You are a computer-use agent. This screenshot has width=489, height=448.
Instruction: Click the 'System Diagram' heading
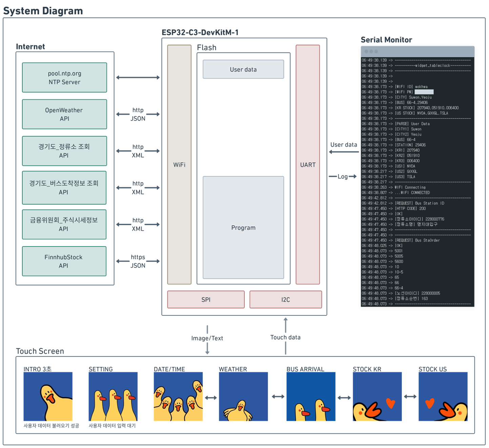coord(43,11)
